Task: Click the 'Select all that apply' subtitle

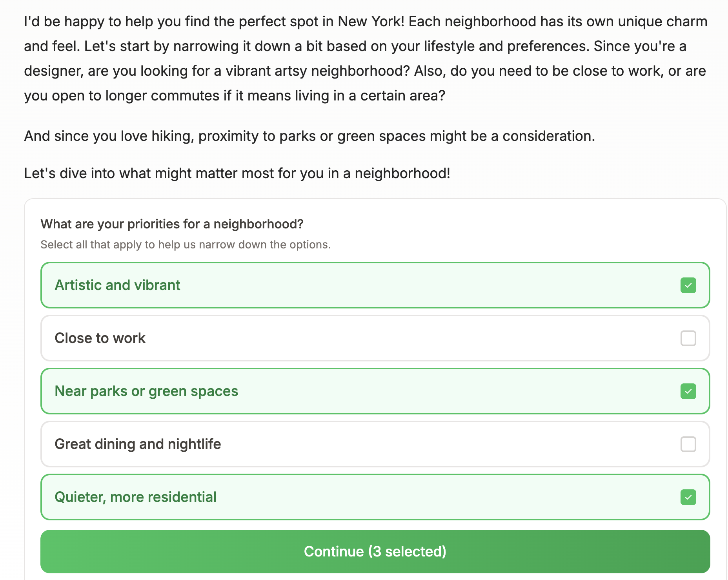Action: [186, 245]
